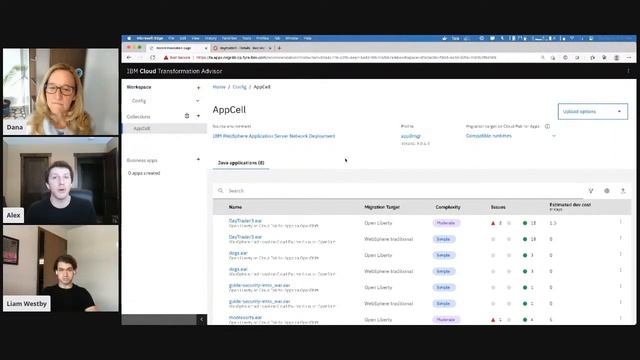Click the export table icon
Viewport: 640px width, 360px height.
click(623, 191)
